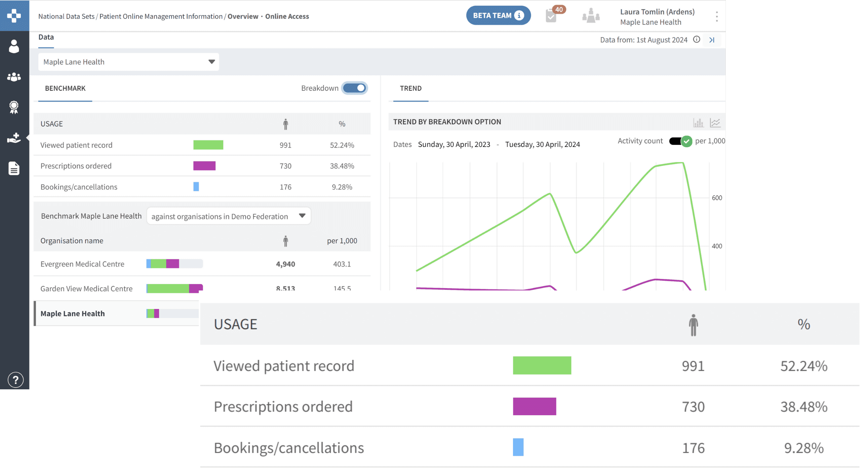Select the TREND tab
868x471 pixels.
click(x=410, y=88)
